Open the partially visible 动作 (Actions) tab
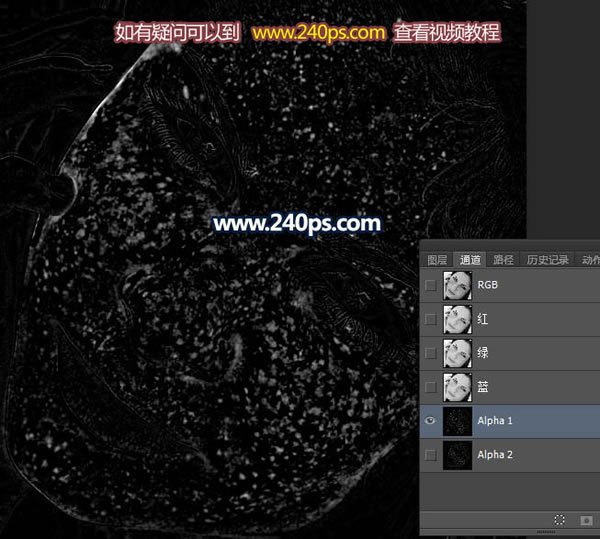Image resolution: width=600 pixels, height=539 pixels. 589,260
